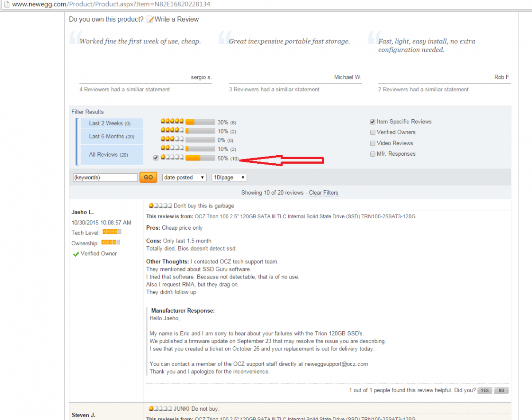The height and width of the screenshot is (420, 532).
Task: Switch to Last 6 Months filter tab
Action: [x=112, y=137]
